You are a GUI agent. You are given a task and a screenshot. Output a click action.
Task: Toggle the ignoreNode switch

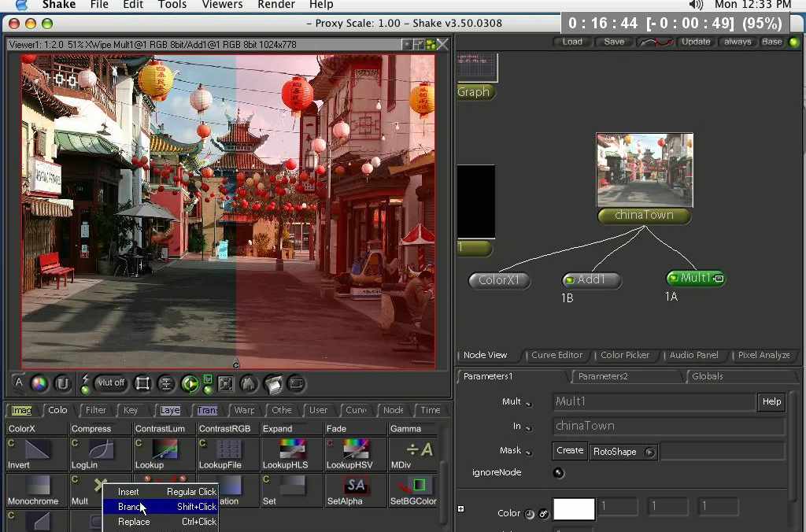pos(558,472)
